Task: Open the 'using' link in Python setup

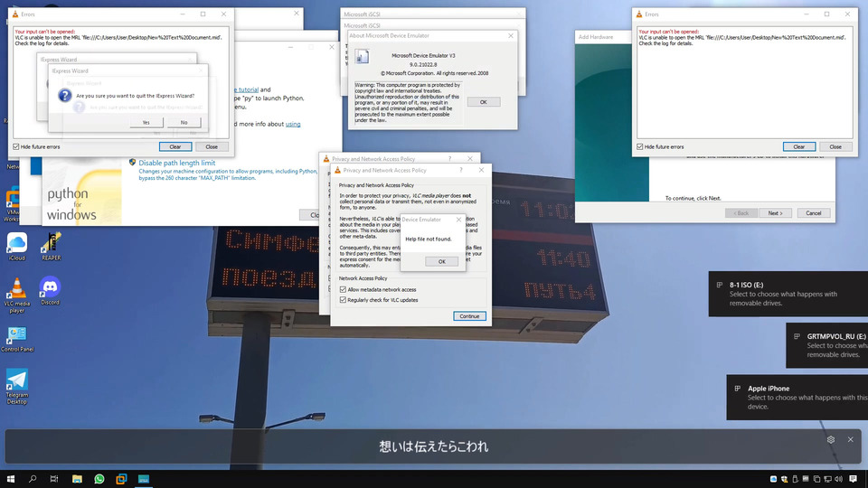Action: [293, 124]
